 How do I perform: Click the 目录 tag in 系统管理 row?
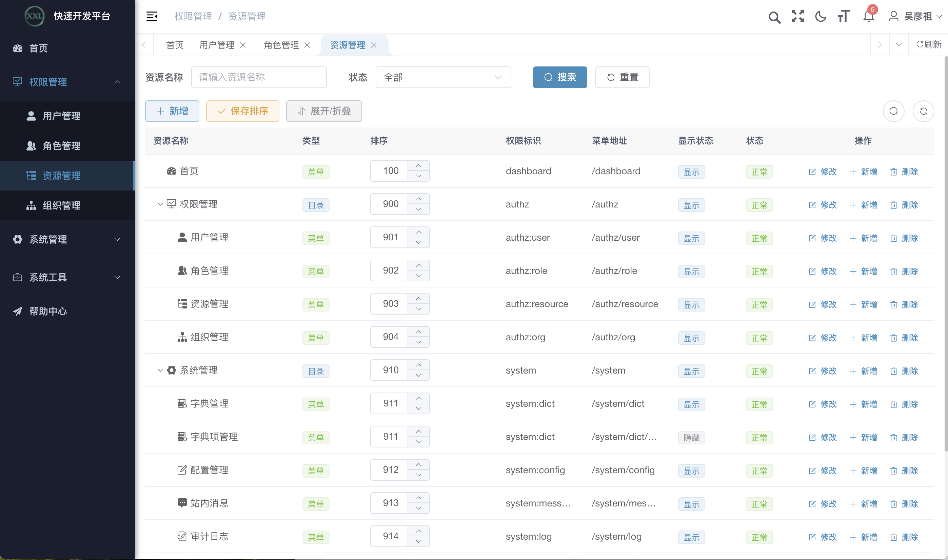(316, 371)
